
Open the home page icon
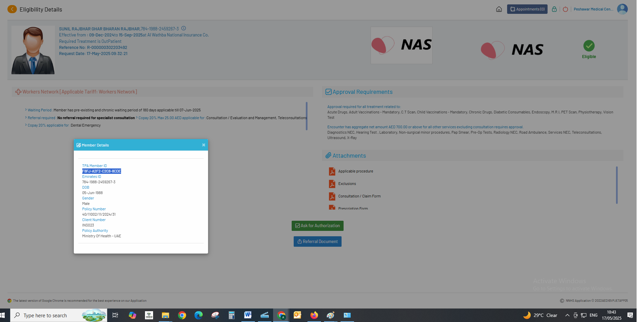tap(499, 9)
